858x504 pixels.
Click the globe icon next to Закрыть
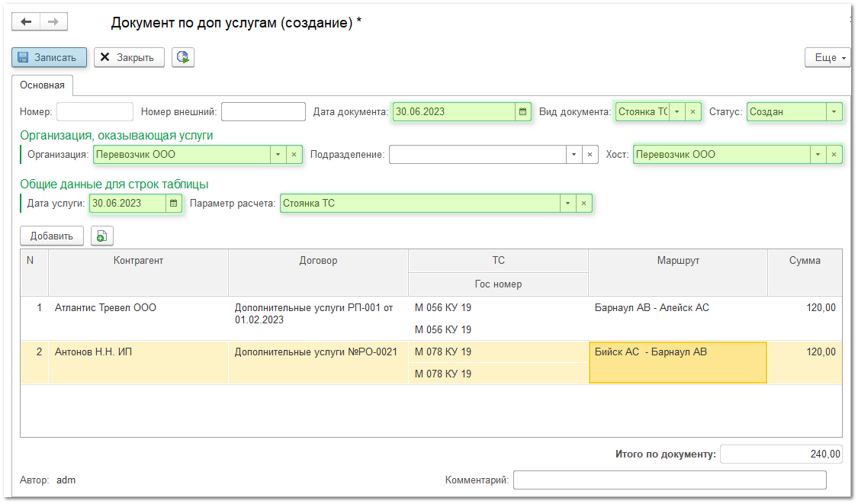click(183, 57)
